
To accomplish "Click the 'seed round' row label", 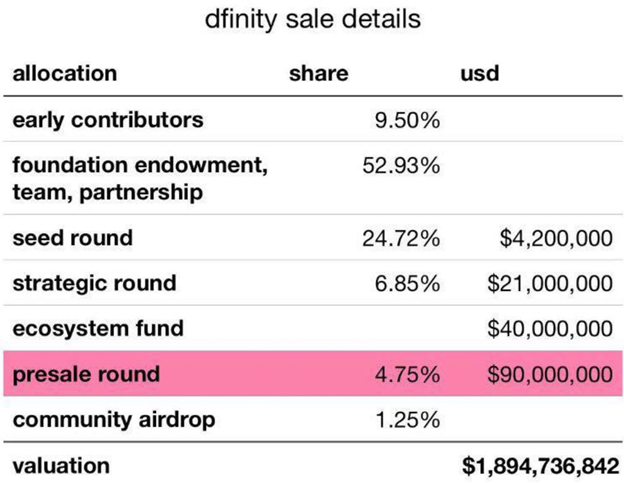I will (x=72, y=238).
